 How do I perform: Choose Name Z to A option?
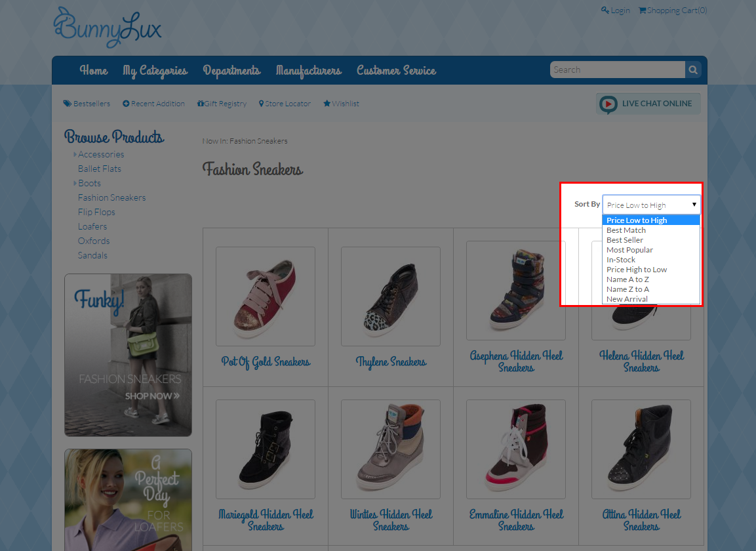(x=651, y=289)
